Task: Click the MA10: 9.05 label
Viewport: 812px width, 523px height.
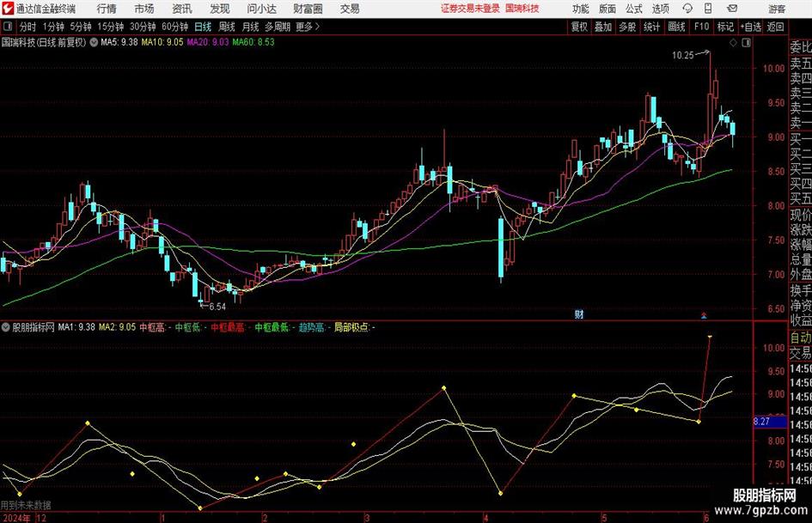Action: 162,42
